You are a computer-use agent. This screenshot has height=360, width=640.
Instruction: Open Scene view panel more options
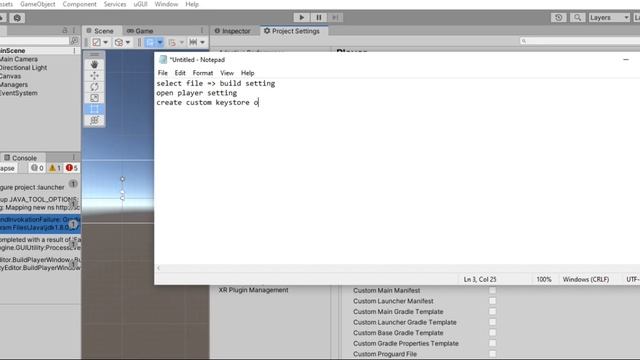pos(202,31)
